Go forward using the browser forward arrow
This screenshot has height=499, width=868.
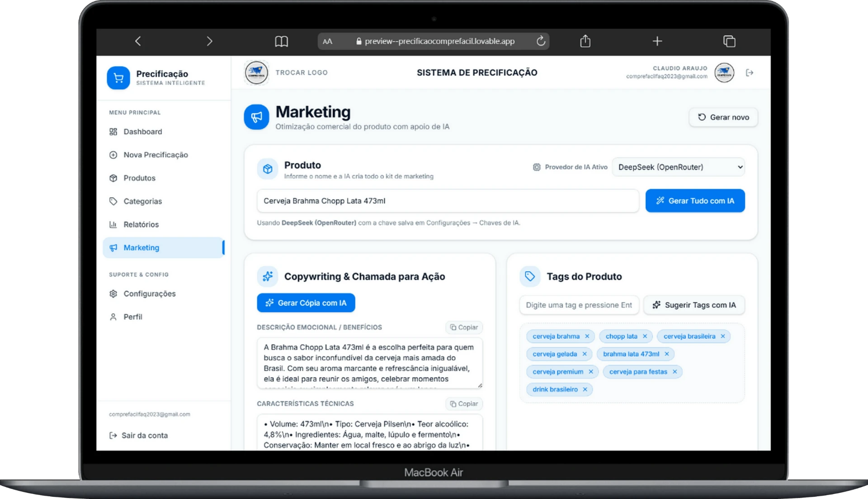tap(209, 41)
